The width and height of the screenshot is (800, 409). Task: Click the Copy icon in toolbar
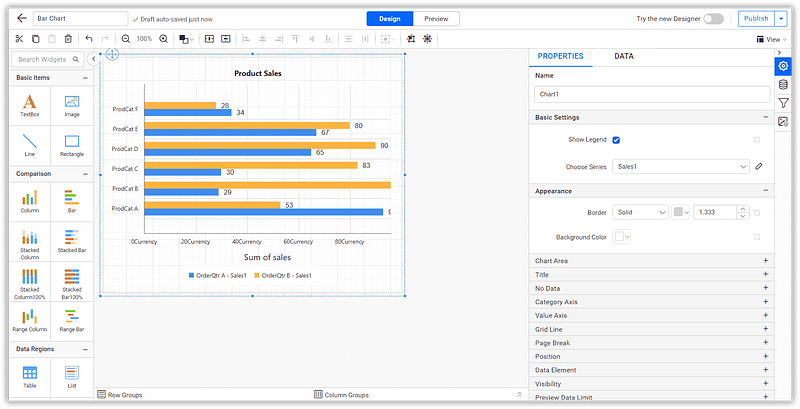tap(36, 39)
